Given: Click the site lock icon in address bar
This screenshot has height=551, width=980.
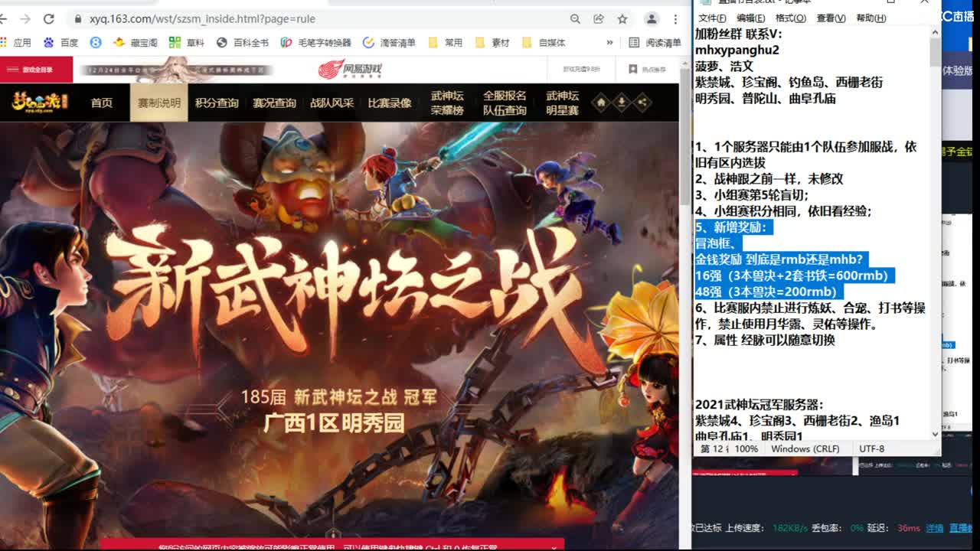Looking at the screenshot, I should (x=77, y=19).
